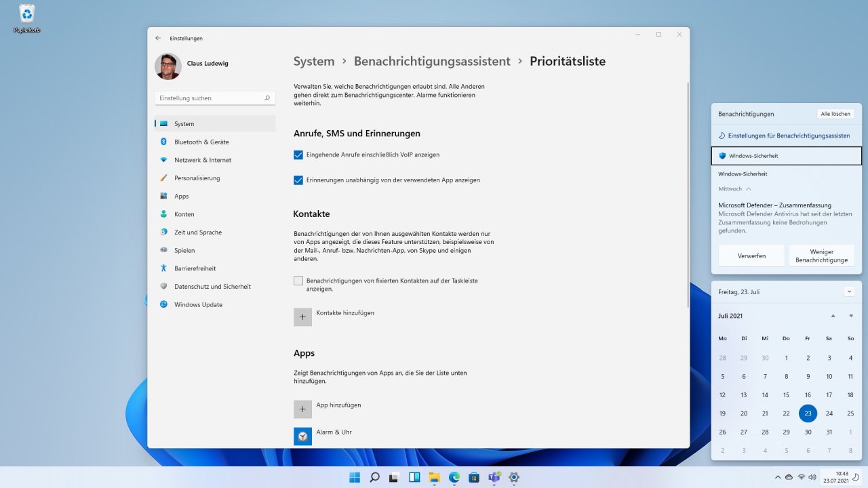Click the Alarm & Uhr app icon
This screenshot has height=488, width=868.
point(302,436)
